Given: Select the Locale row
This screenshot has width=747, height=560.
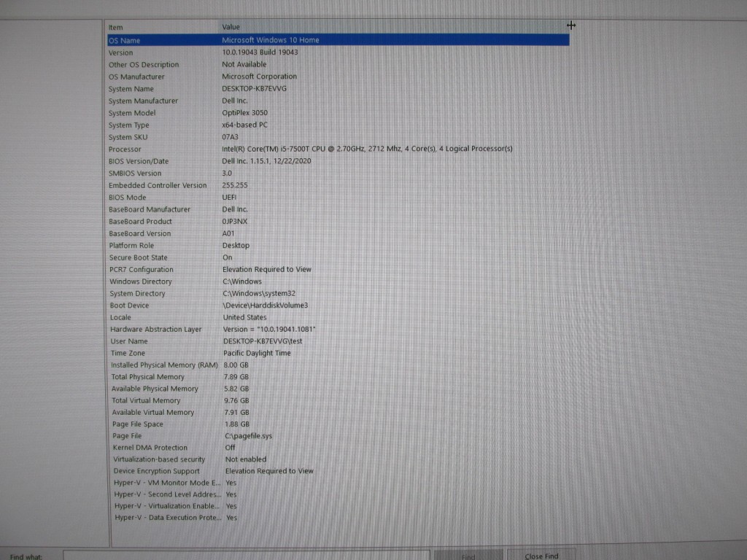Looking at the screenshot, I should (120, 317).
